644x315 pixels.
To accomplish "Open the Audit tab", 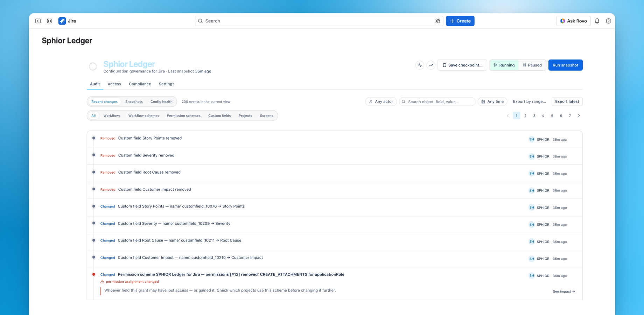I will [95, 84].
